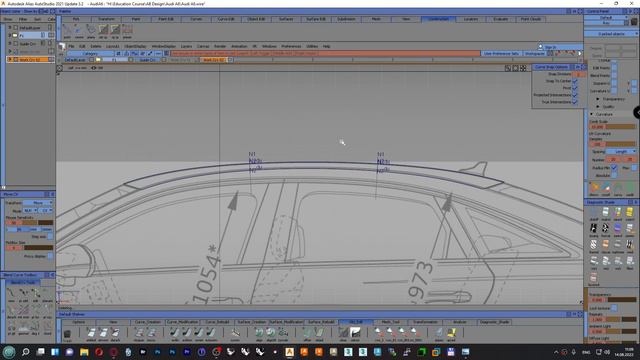Toggle Snap To Center checkbox
Image resolution: width=640 pixels, height=360 pixels.
coord(575,81)
